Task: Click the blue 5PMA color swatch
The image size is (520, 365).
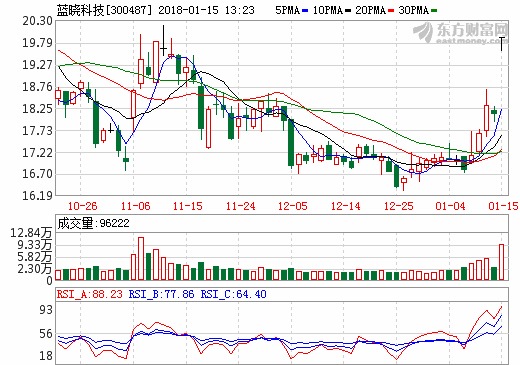Action: click(305, 11)
